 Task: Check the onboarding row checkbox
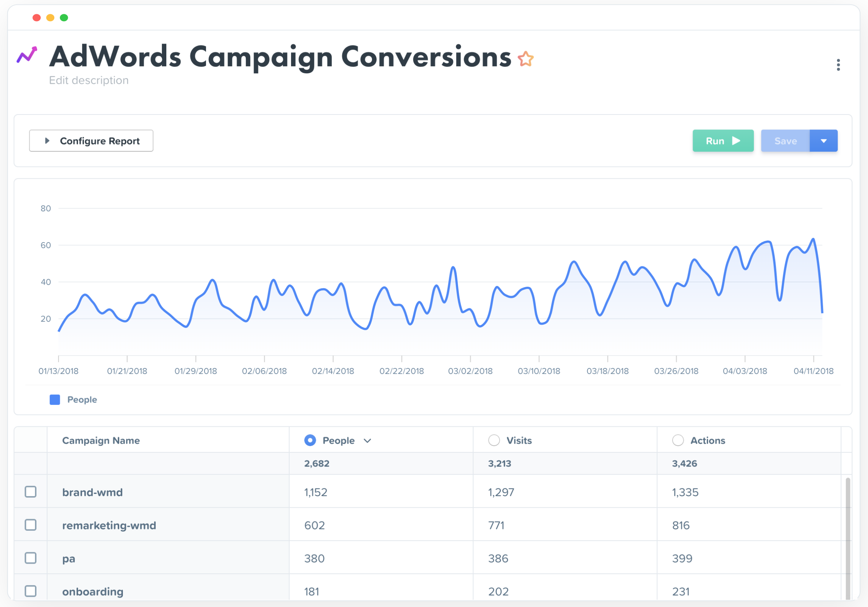(x=31, y=591)
